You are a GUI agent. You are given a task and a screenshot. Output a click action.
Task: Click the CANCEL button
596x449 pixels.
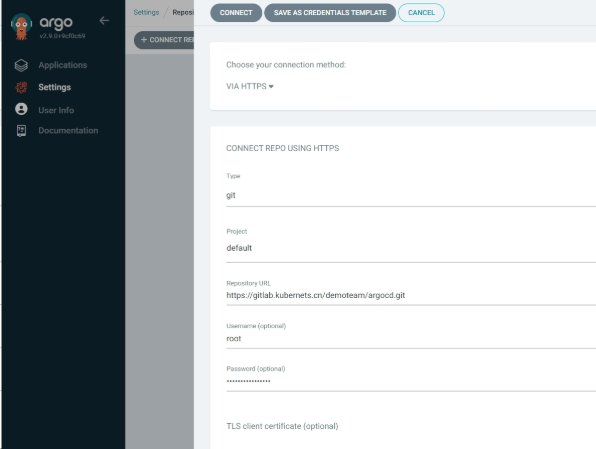coord(421,13)
